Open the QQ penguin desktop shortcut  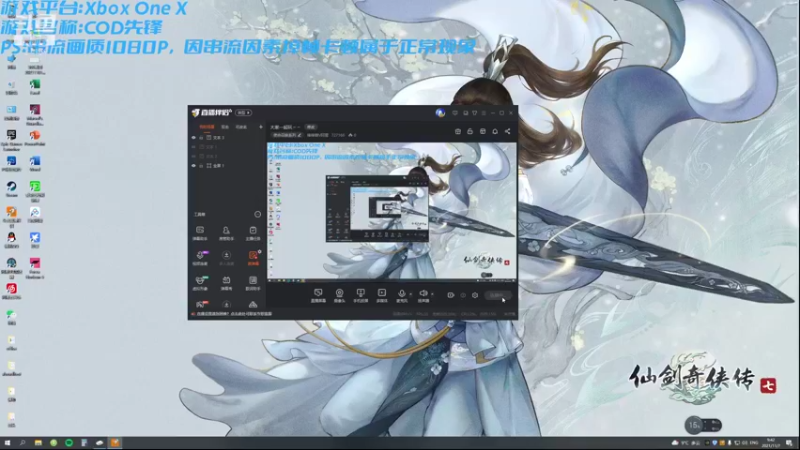(11, 240)
